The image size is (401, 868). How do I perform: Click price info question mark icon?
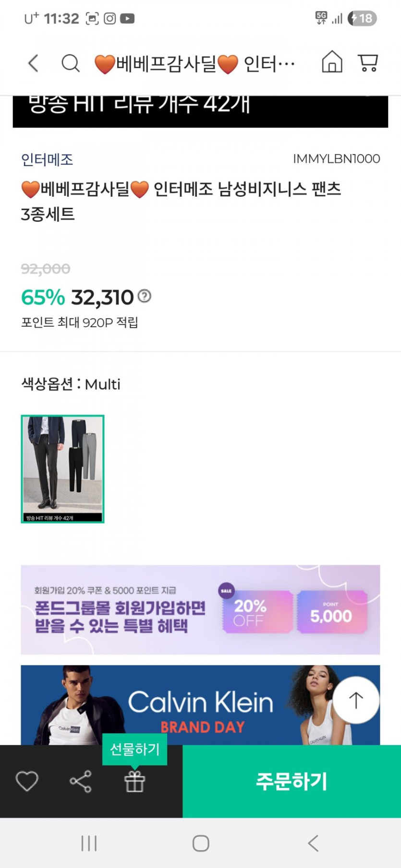click(x=145, y=296)
